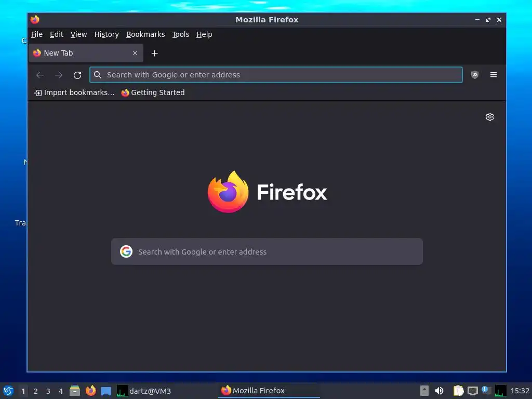The width and height of the screenshot is (532, 399).
Task: Switch to workspace 4
Action: [x=61, y=391]
